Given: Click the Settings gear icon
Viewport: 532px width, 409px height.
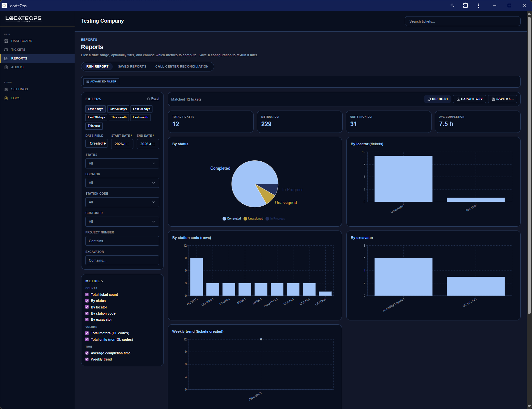Looking at the screenshot, I should coord(6,89).
